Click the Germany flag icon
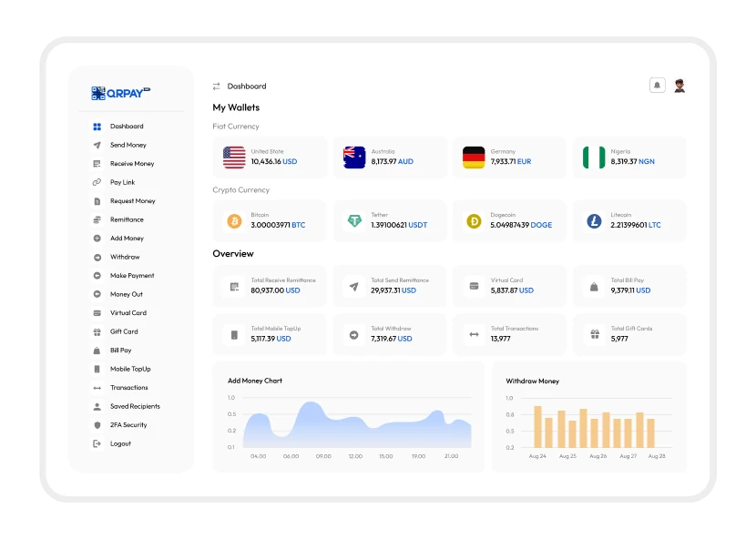 click(x=474, y=158)
